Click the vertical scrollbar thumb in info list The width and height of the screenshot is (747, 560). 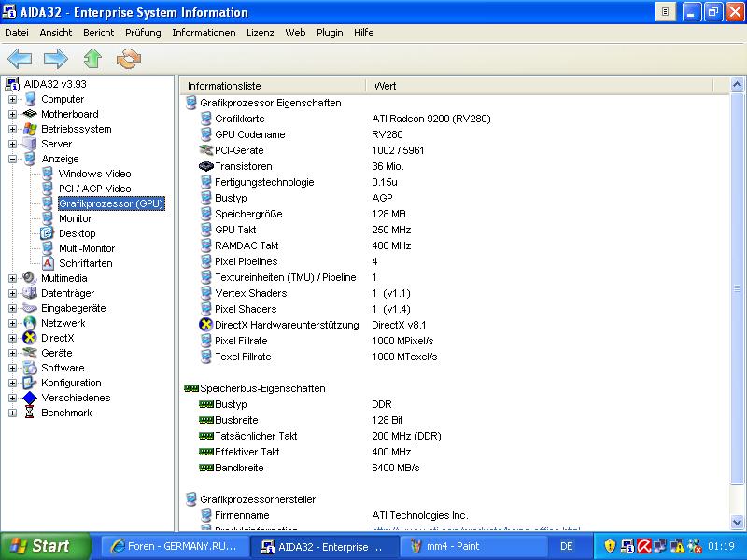click(x=737, y=288)
